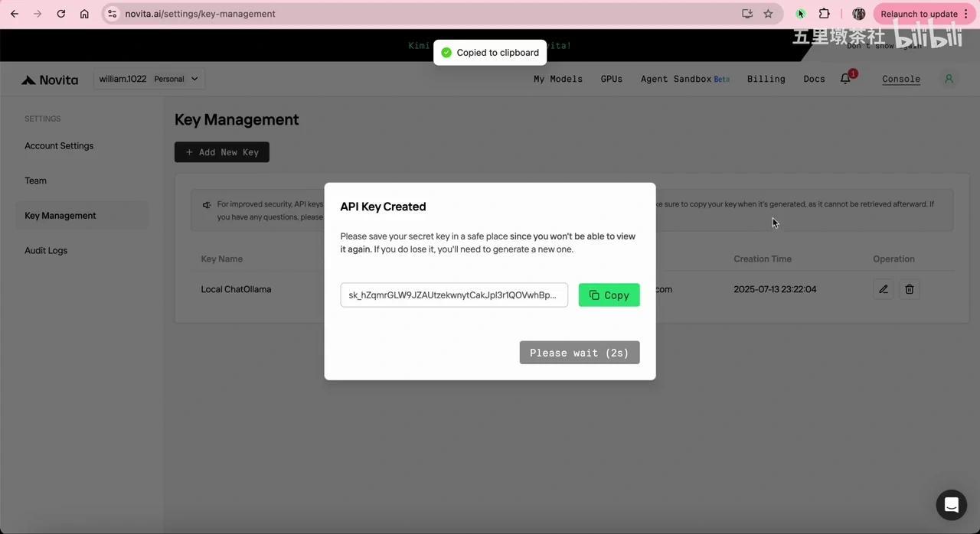Image resolution: width=980 pixels, height=534 pixels.
Task: Click the Please wait button in dialog
Action: 580,353
